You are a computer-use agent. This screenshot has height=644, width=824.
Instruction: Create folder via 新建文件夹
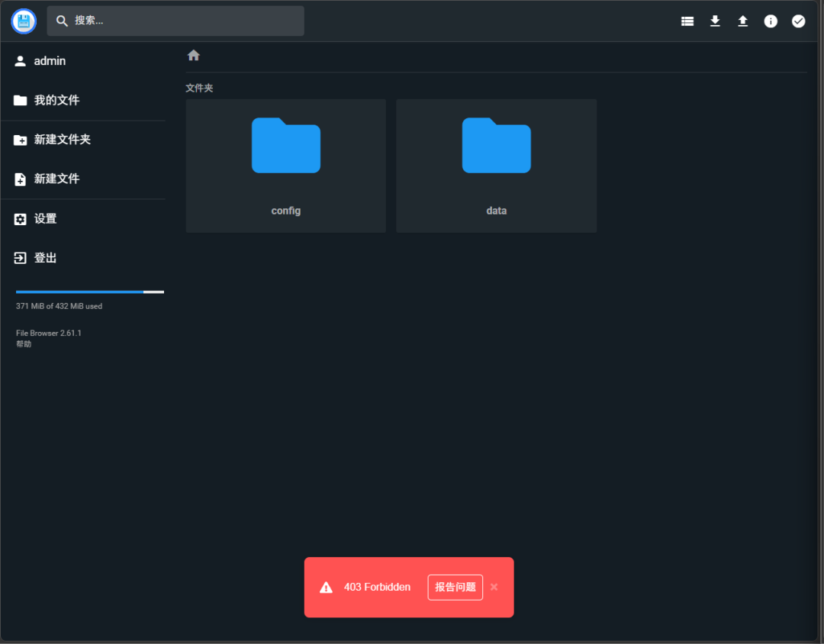point(62,140)
